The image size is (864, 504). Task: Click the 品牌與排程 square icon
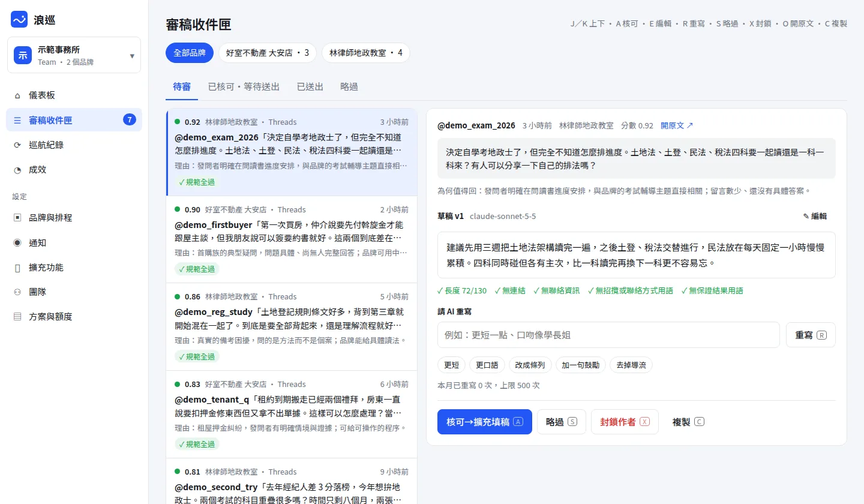[x=17, y=218]
